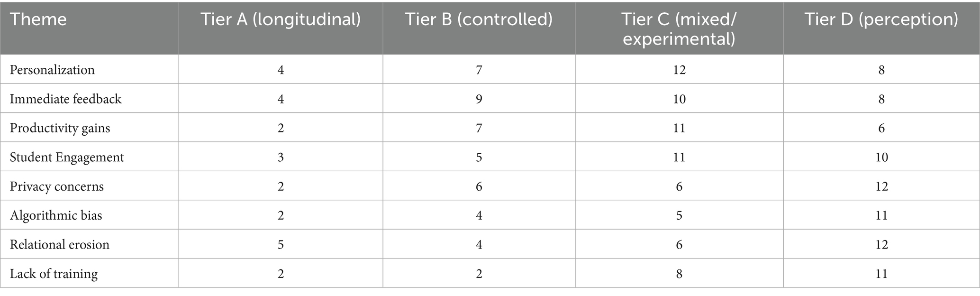Select Algorithmic bias Tier C value 5
The width and height of the screenshot is (980, 296).
(679, 215)
